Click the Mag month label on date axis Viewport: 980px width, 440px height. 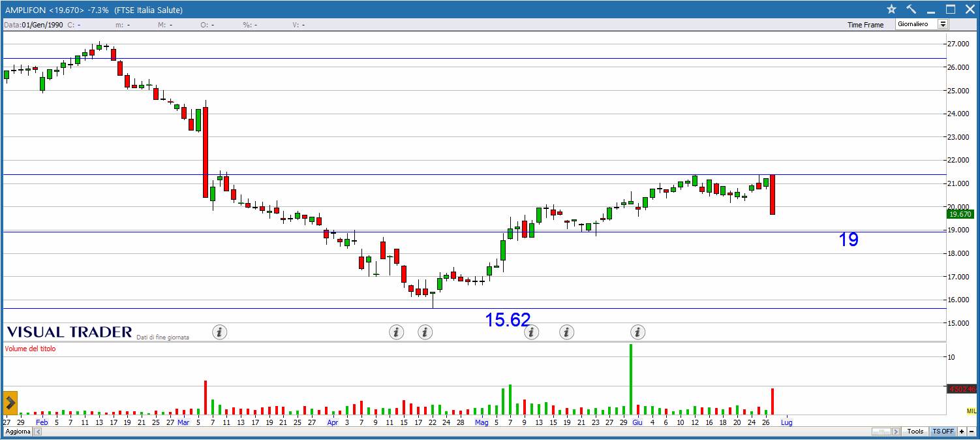click(x=482, y=422)
